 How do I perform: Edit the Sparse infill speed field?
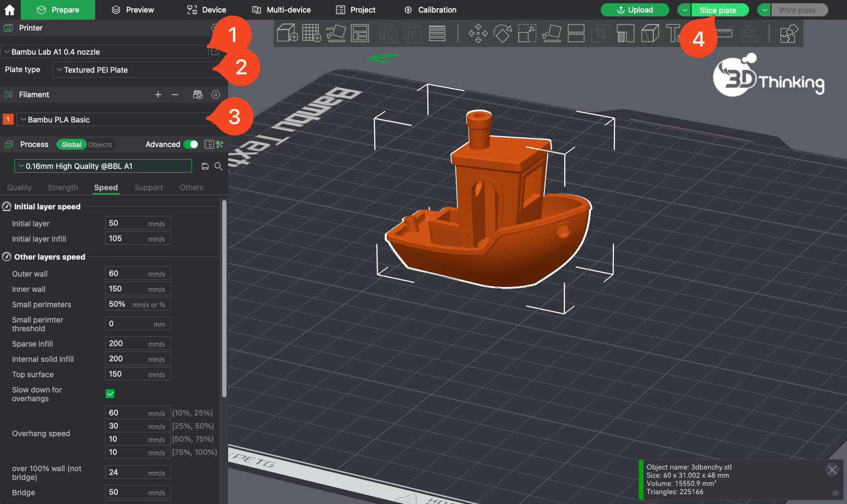pos(138,343)
